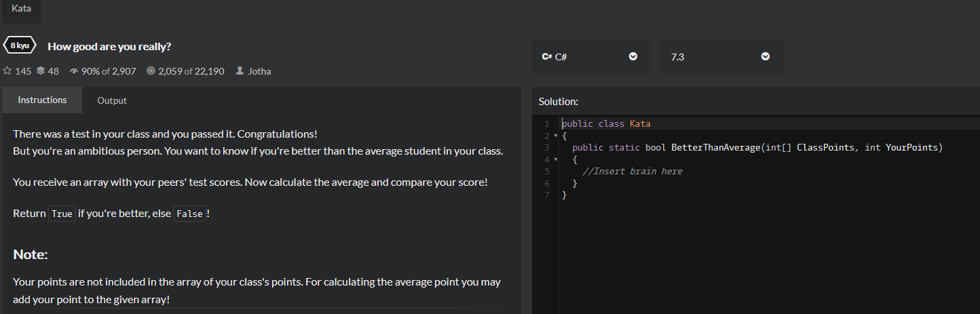Click the BetterThanAverage method name in code
The height and width of the screenshot is (314, 980).
tap(715, 148)
